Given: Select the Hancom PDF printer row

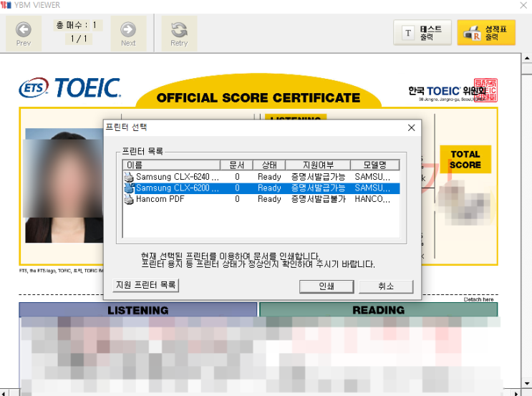Looking at the screenshot, I should pos(261,199).
